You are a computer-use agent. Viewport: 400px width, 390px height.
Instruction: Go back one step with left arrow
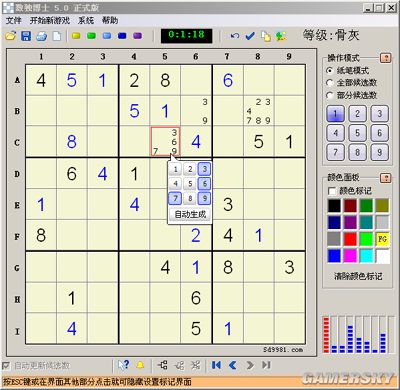pos(233,365)
